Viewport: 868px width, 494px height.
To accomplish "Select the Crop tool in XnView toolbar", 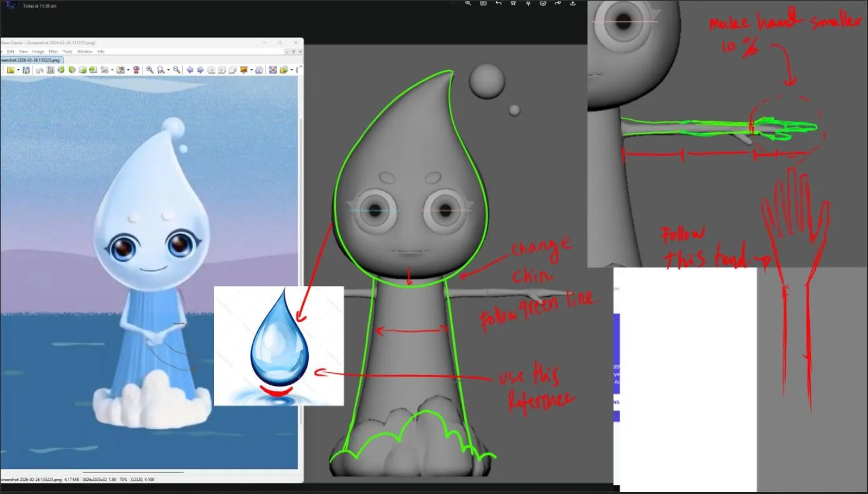I will pyautogui.click(x=50, y=70).
